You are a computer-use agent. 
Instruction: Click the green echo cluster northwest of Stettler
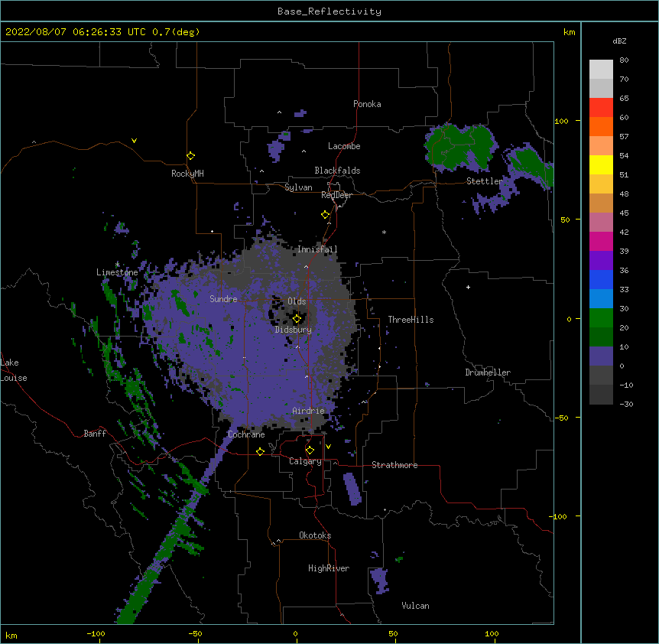pyautogui.click(x=461, y=147)
